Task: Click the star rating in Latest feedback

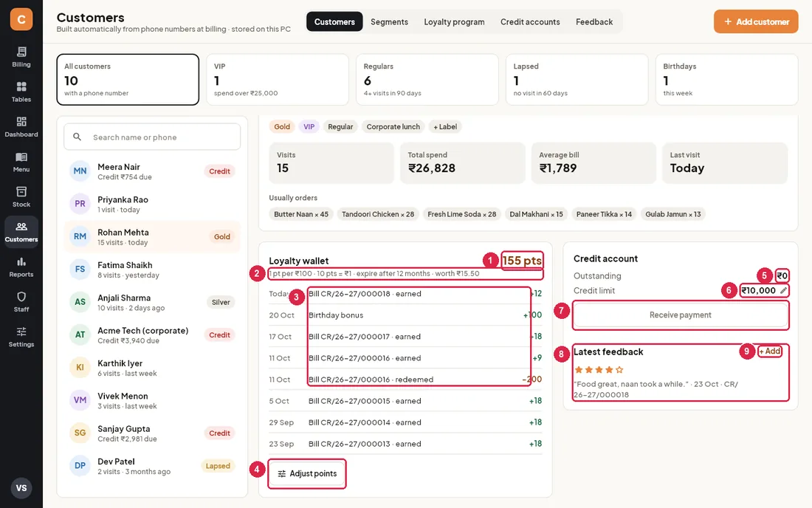Action: 599,370
